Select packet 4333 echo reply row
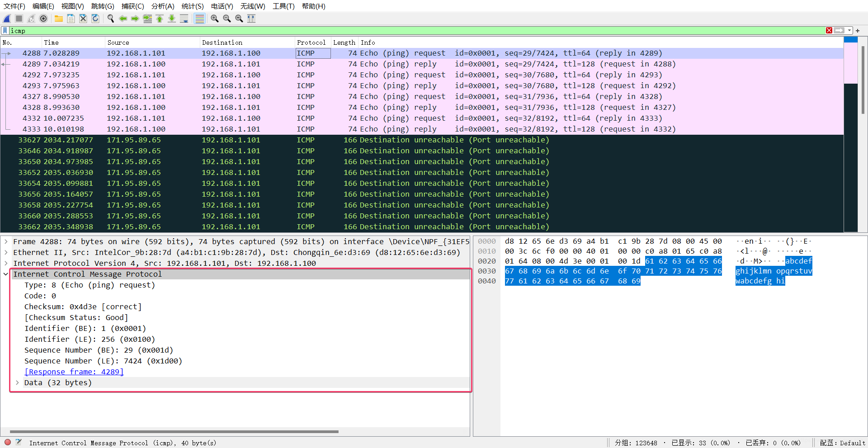The width and height of the screenshot is (868, 448). (422, 129)
